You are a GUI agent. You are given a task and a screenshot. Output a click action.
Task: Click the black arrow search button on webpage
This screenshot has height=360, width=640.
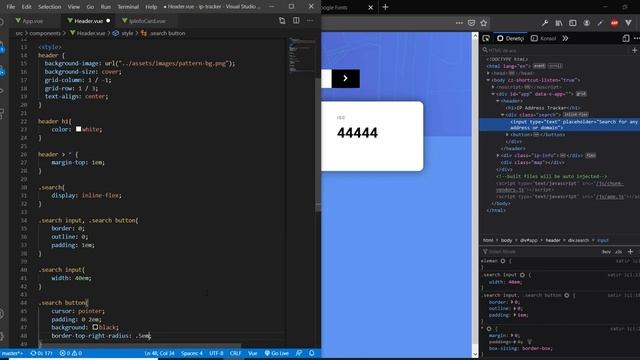(346, 78)
